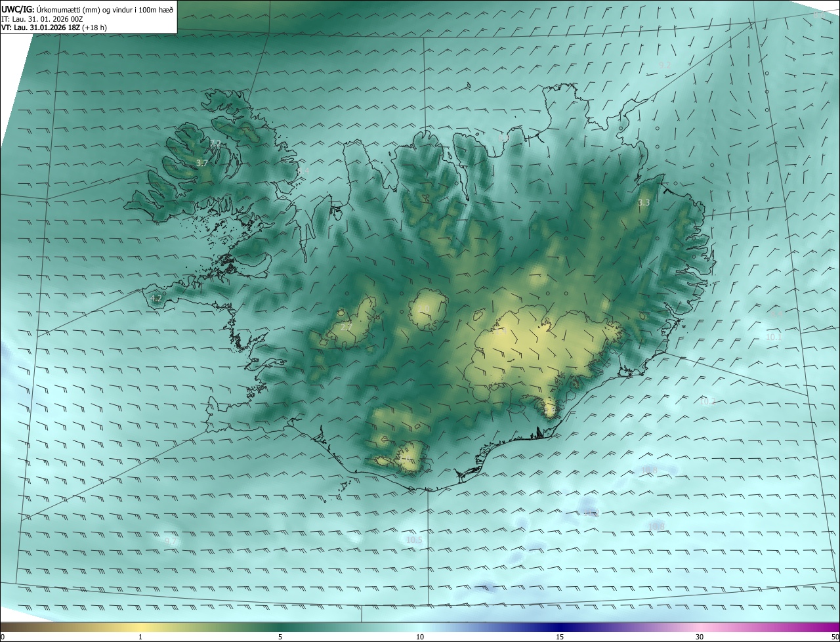Viewport: 840px width, 642px height.
Task: Click the 1 mm mark on the color bar
Action: 140,637
